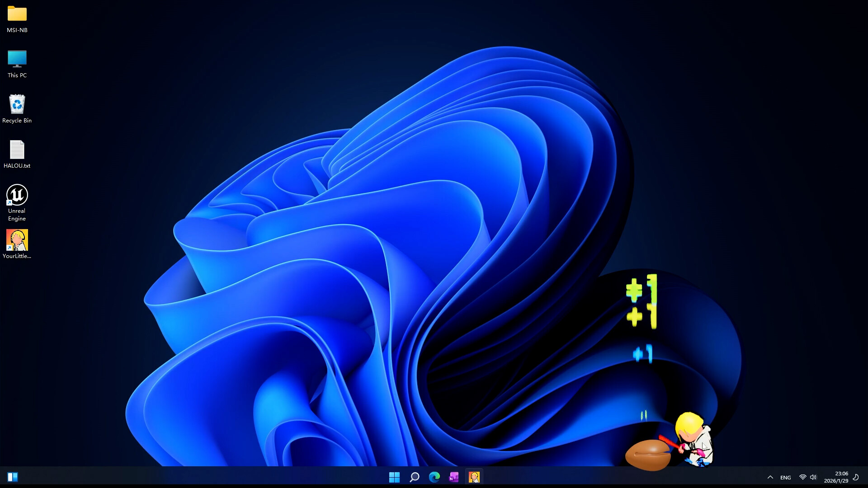868x488 pixels.
Task: Switch the ENG input language
Action: (x=786, y=477)
